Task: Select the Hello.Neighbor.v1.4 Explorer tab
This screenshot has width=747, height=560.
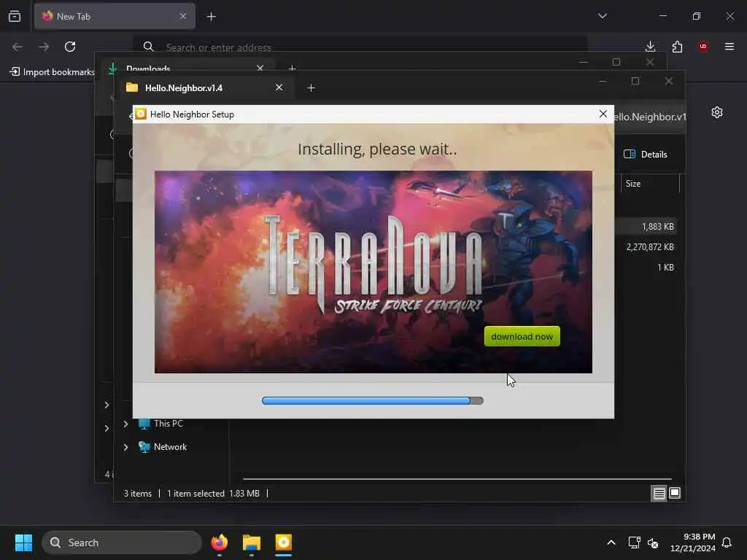Action: [205, 87]
